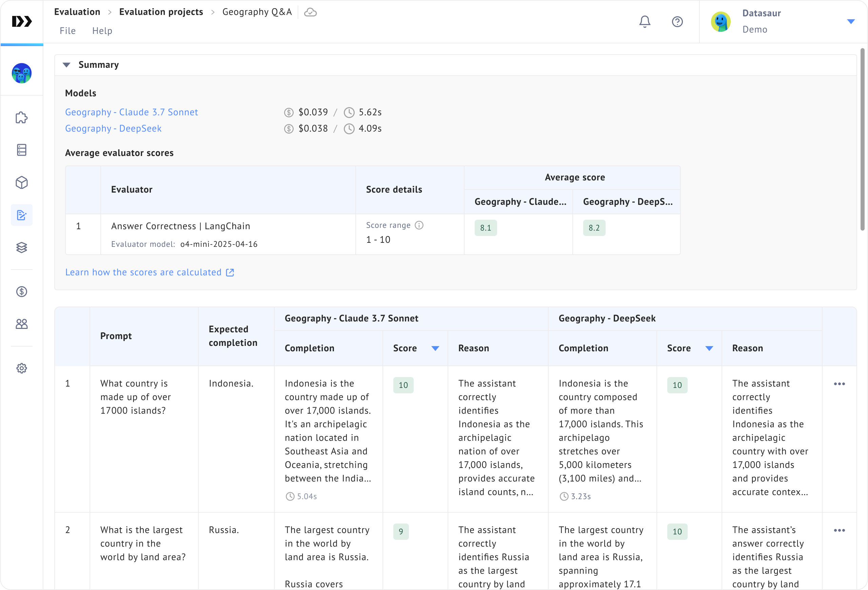Open the puzzle piece sidebar icon
Image resolution: width=868 pixels, height=590 pixels.
[x=22, y=118]
